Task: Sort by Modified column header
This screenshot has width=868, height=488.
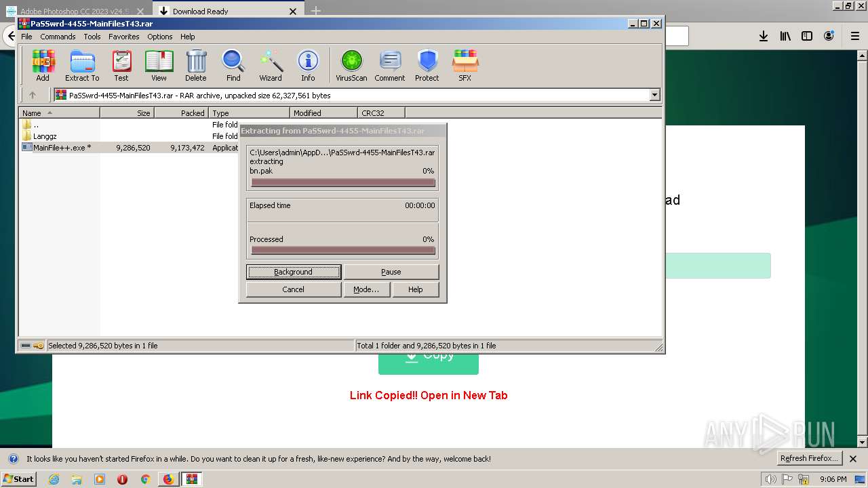Action: (x=323, y=113)
